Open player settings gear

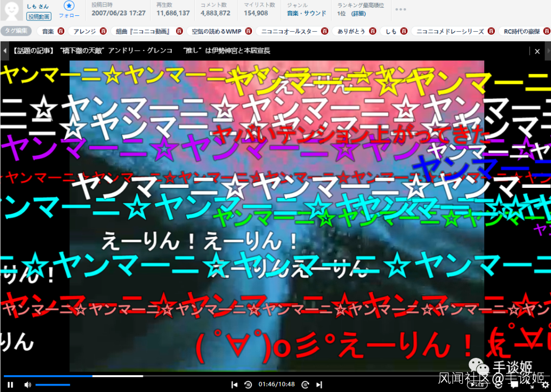click(x=545, y=384)
